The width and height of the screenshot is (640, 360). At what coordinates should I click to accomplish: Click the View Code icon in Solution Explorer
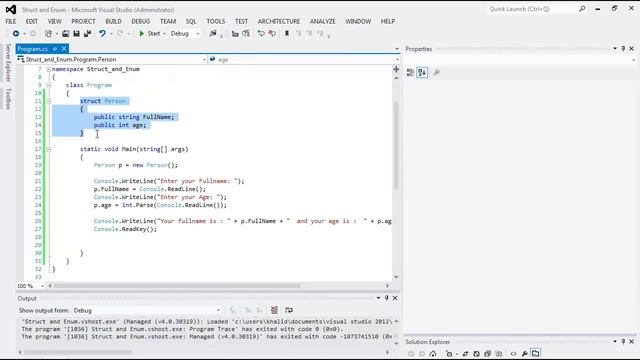(x=513, y=353)
